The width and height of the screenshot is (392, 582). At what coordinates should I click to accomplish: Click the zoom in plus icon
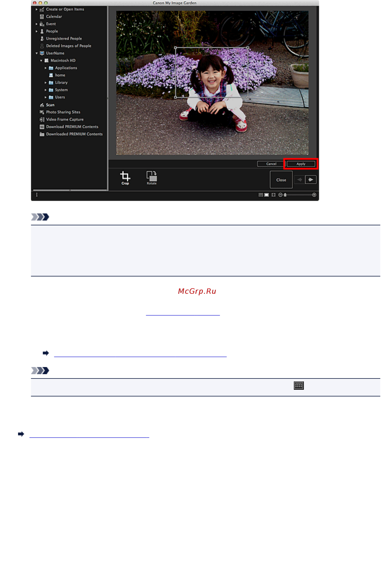click(x=314, y=195)
